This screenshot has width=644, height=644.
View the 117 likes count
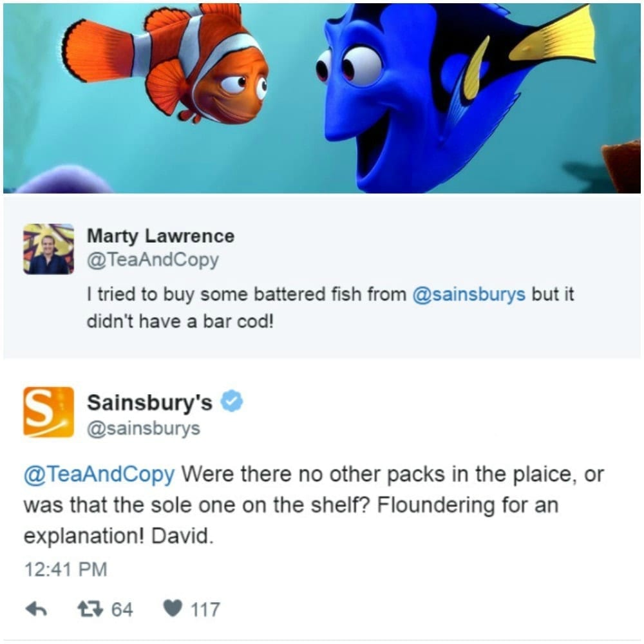click(x=205, y=609)
